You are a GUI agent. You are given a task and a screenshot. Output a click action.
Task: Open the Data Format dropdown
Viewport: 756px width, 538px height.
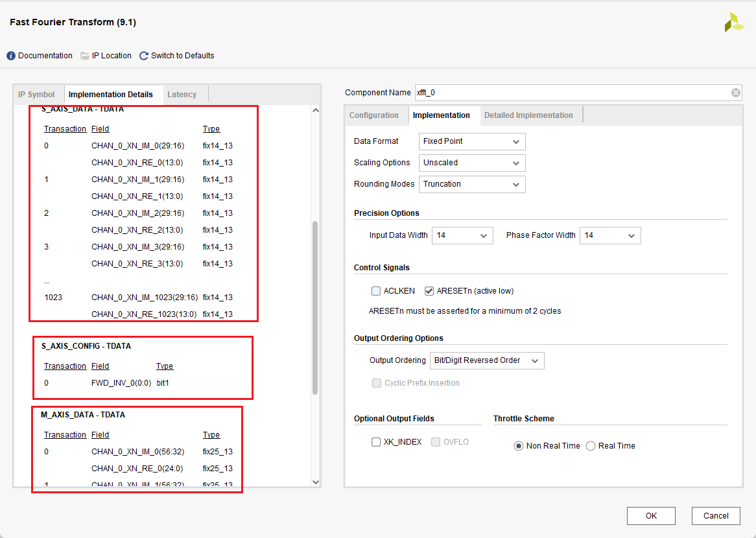pos(472,141)
